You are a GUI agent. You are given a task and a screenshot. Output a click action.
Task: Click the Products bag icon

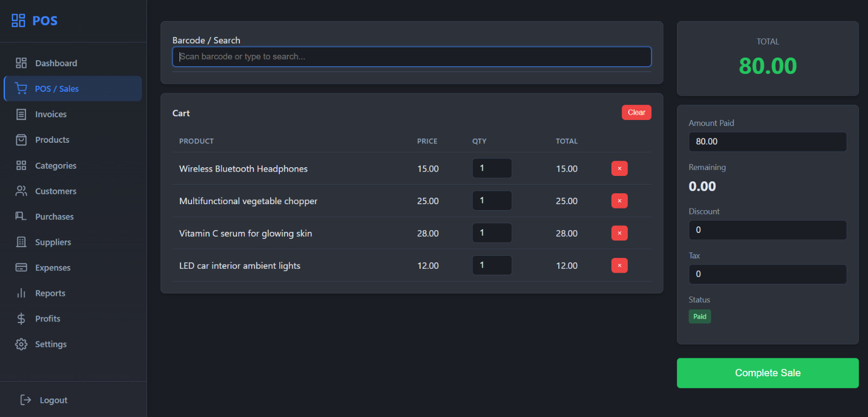point(21,140)
